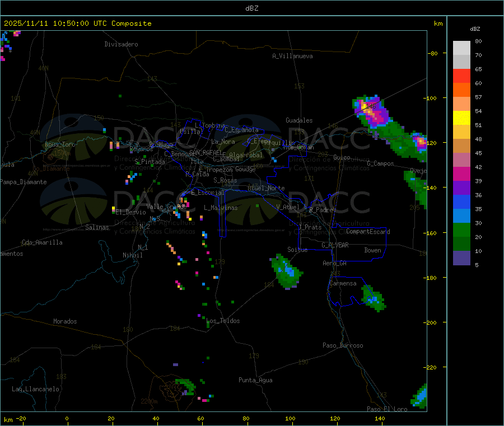Click the 'La_Nora' place label

[x=223, y=142]
